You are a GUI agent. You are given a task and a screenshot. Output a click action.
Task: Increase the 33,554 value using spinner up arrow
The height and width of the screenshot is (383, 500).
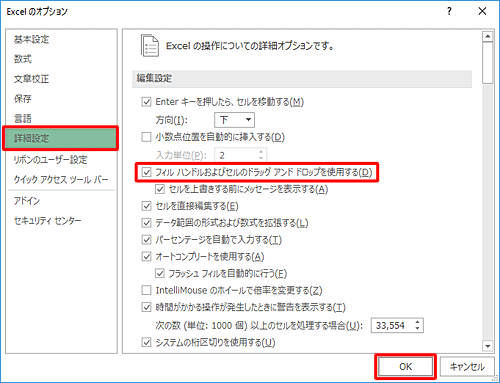tap(418, 322)
